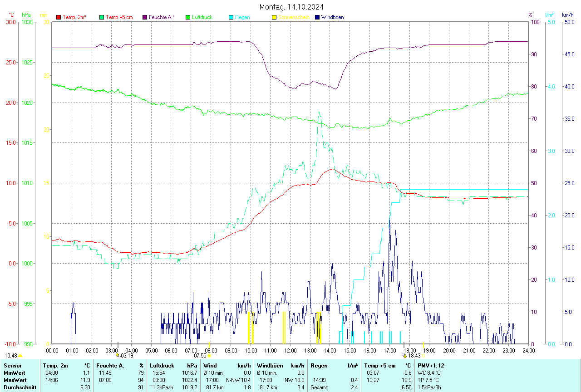Click the Luftdruck legend label text

(202, 17)
